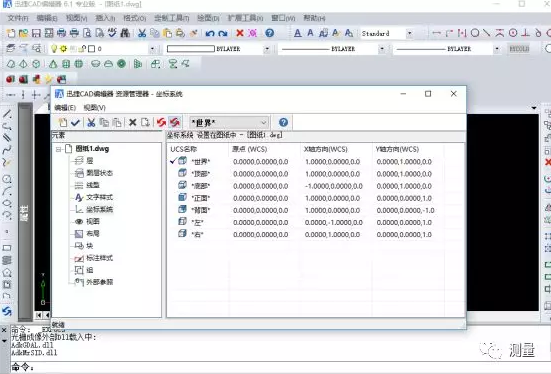This screenshot has height=374, width=551.
Task: Select 布局 in the elements tree
Action: coord(93,234)
